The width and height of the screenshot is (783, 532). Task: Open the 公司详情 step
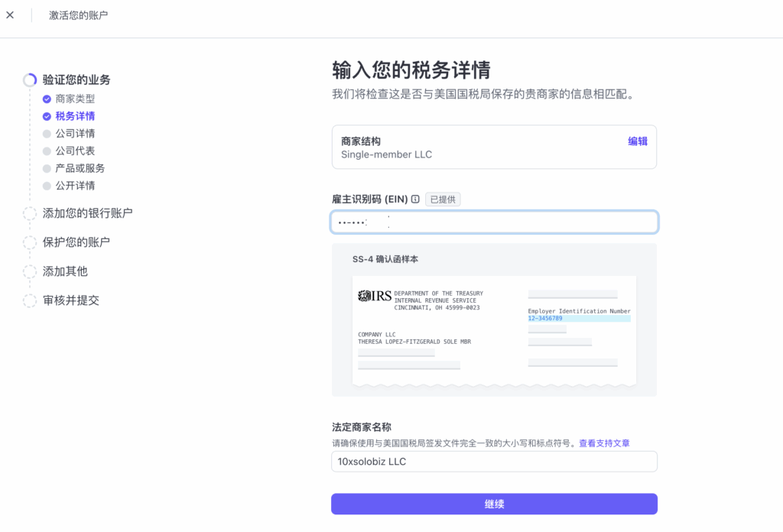[x=75, y=134]
